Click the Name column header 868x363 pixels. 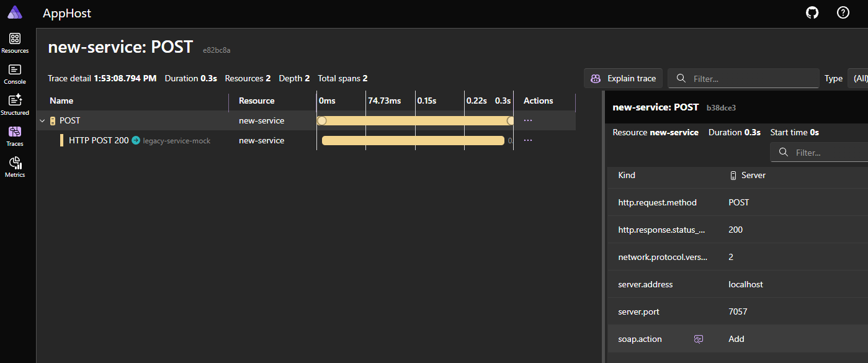click(61, 101)
